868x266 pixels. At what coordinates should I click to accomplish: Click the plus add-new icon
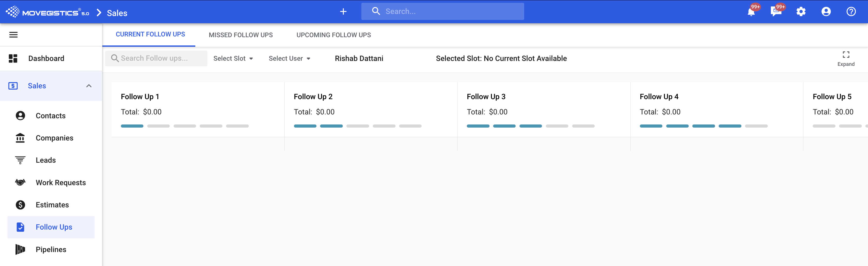343,12
